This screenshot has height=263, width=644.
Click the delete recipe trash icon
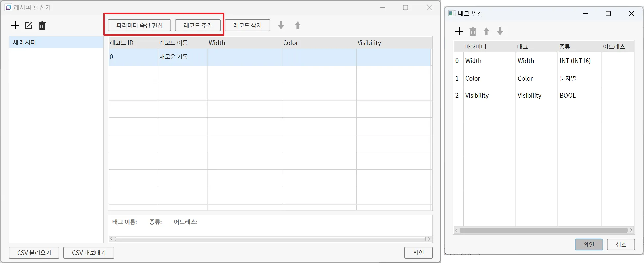click(x=42, y=25)
